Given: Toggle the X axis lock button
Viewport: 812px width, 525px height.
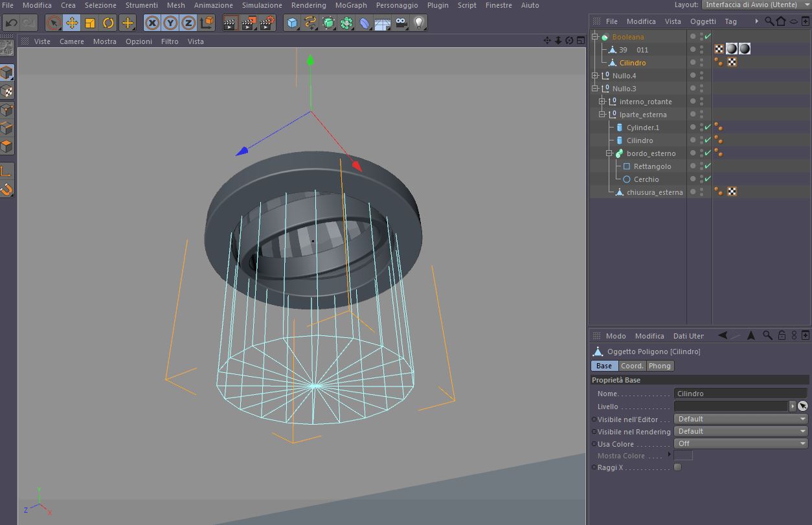Looking at the screenshot, I should [x=152, y=23].
